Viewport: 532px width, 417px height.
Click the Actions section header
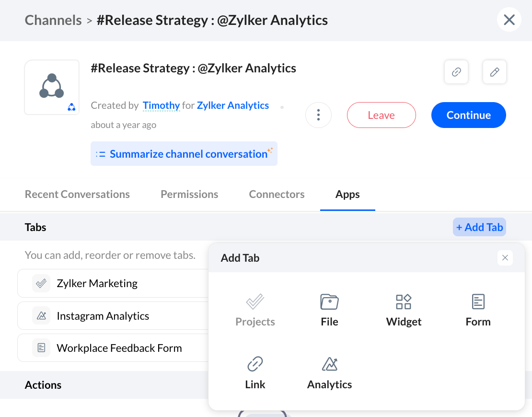[x=43, y=385]
